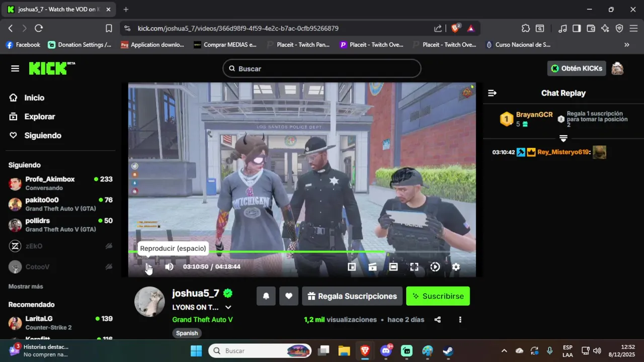The width and height of the screenshot is (644, 362).
Task: Open the Donation Settings bookmark
Action: click(79, 45)
